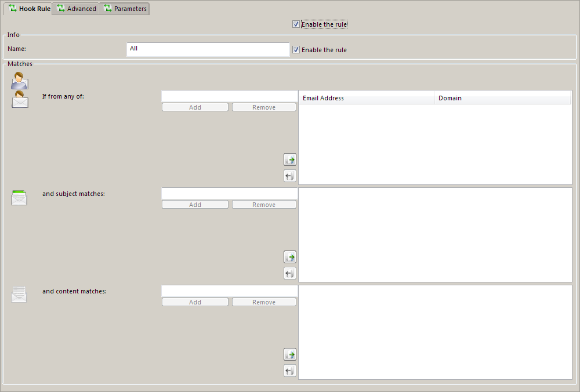Click the envelope icon beside 'and content matches'

pos(19,295)
